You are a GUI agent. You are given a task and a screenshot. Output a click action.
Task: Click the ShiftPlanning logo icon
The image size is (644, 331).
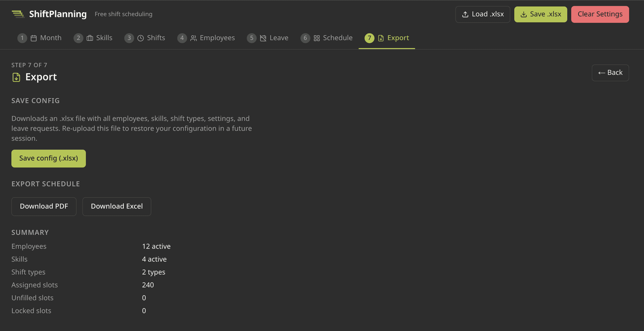pos(18,14)
